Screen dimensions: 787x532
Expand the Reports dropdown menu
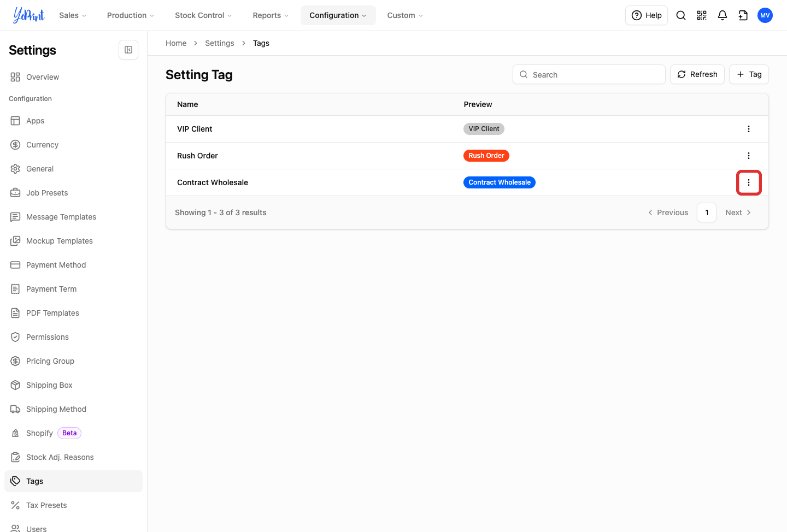(271, 15)
